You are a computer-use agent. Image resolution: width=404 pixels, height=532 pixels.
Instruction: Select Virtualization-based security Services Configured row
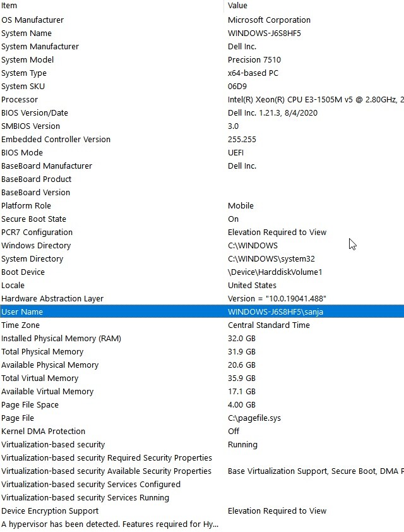[202, 484]
